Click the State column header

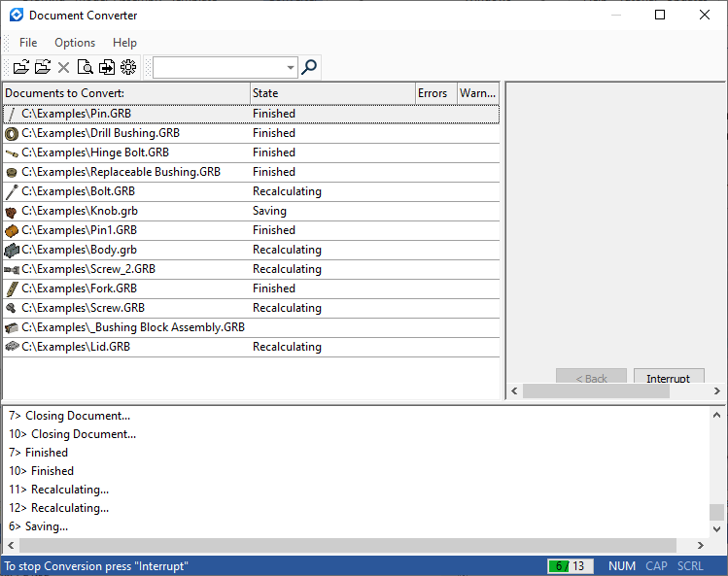click(332, 93)
